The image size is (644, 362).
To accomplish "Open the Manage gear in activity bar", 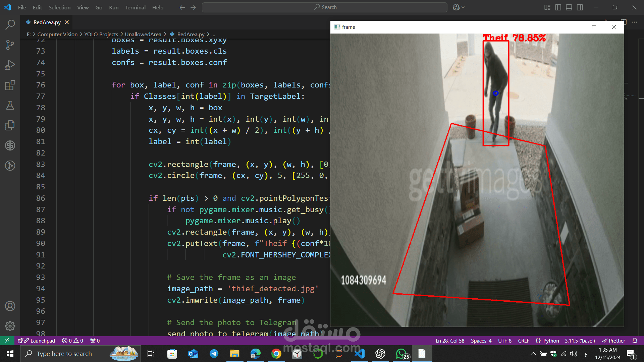I will click(x=10, y=326).
